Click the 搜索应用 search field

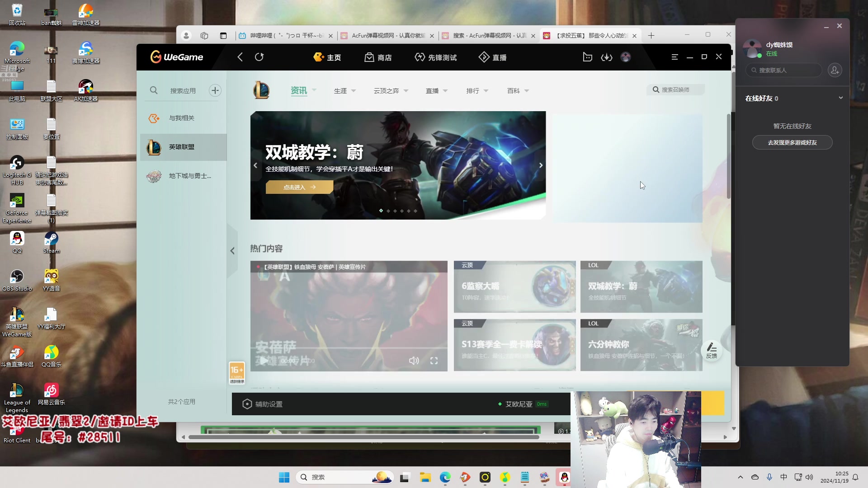pyautogui.click(x=183, y=91)
